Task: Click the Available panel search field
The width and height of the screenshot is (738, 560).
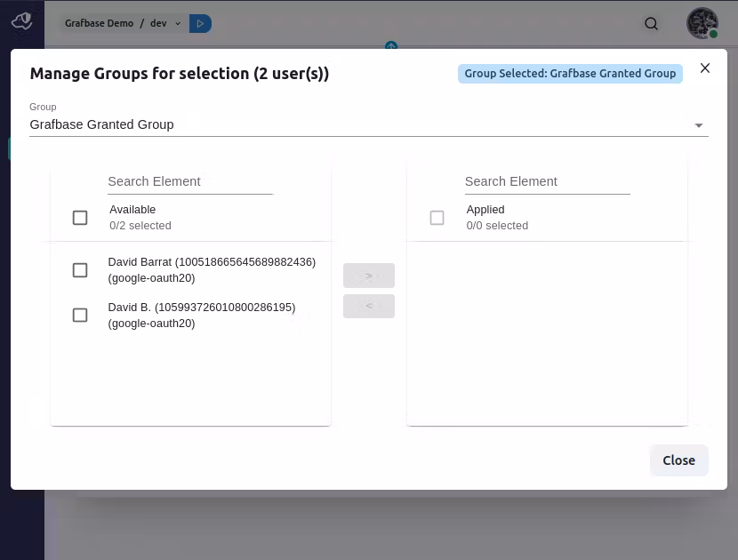Action: 190,181
